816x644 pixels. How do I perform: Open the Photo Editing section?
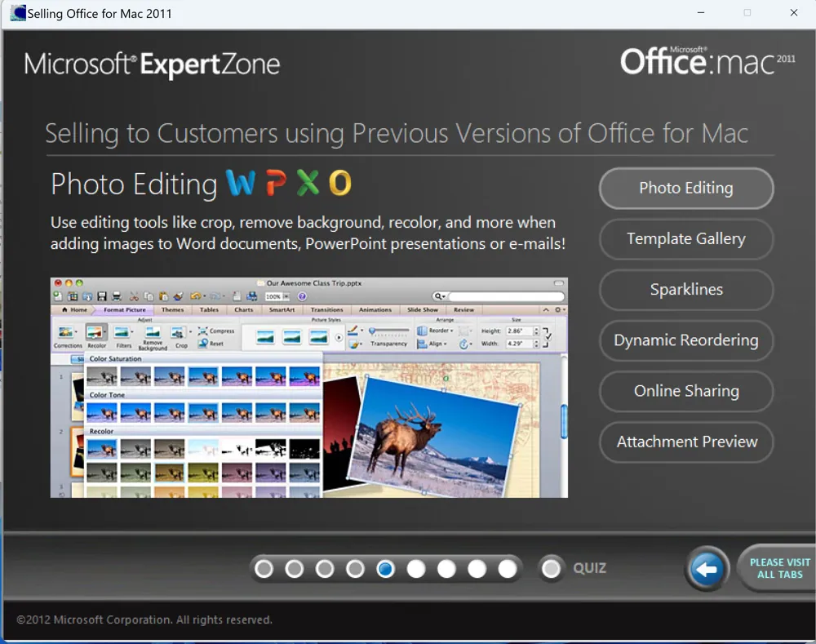(x=686, y=188)
